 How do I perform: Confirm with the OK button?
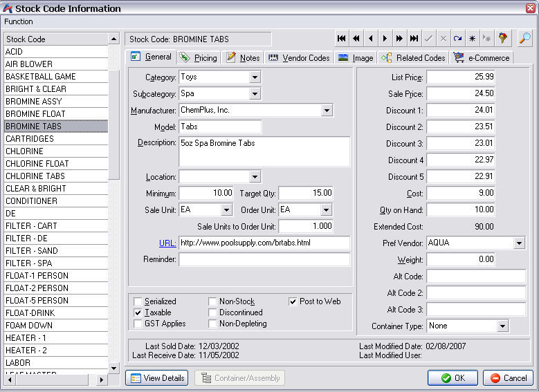(453, 378)
